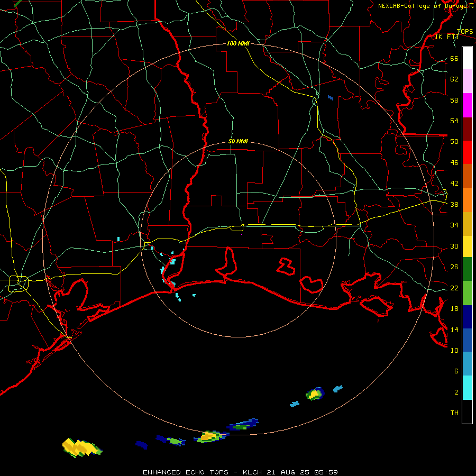Click the "TH" legend label
This screenshot has height=476, width=476.
tap(454, 413)
